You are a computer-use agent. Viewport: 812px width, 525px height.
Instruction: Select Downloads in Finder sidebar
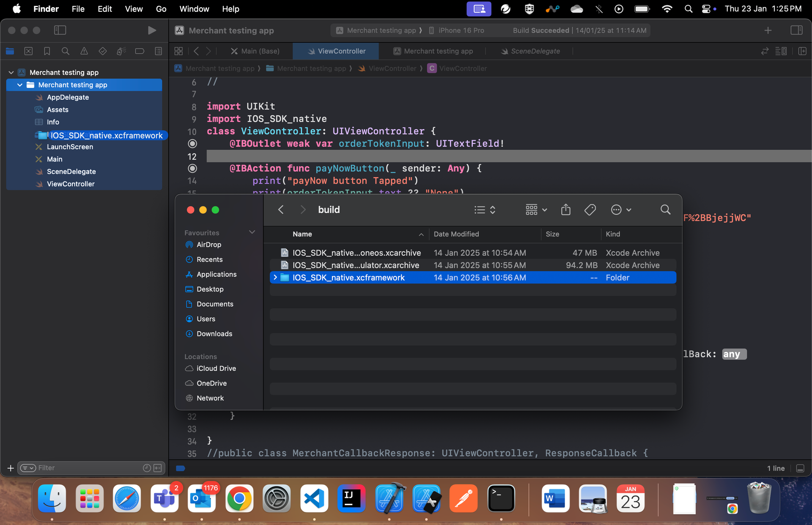[x=214, y=334]
